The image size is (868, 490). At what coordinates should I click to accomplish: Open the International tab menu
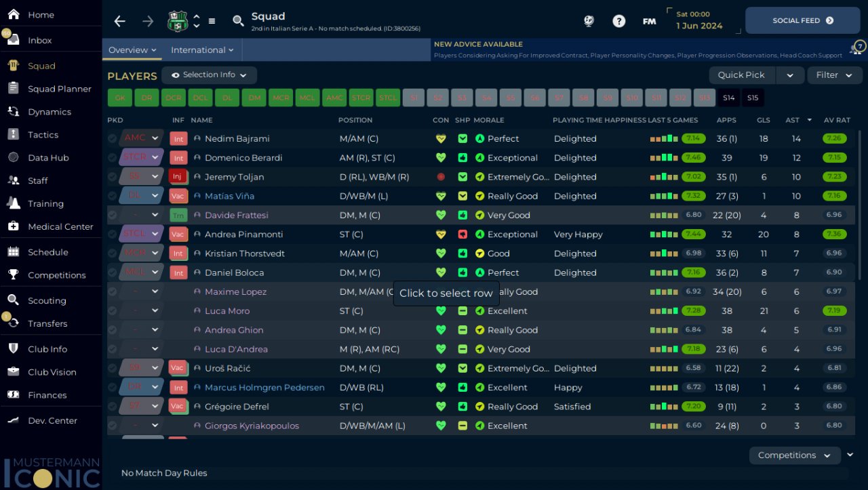point(202,50)
